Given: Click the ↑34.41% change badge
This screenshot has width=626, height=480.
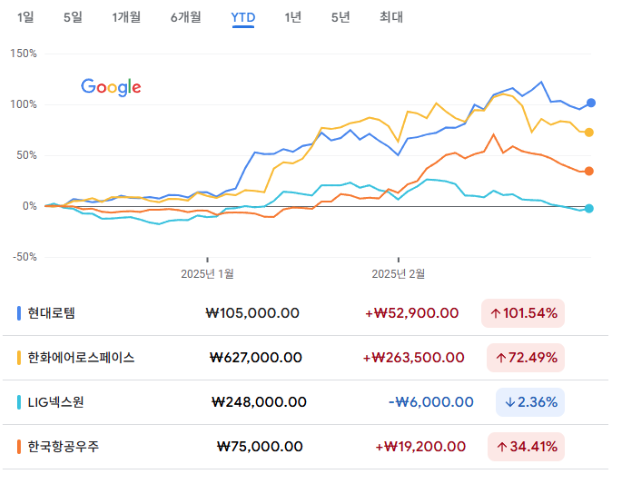Looking at the screenshot, I should point(526,446).
